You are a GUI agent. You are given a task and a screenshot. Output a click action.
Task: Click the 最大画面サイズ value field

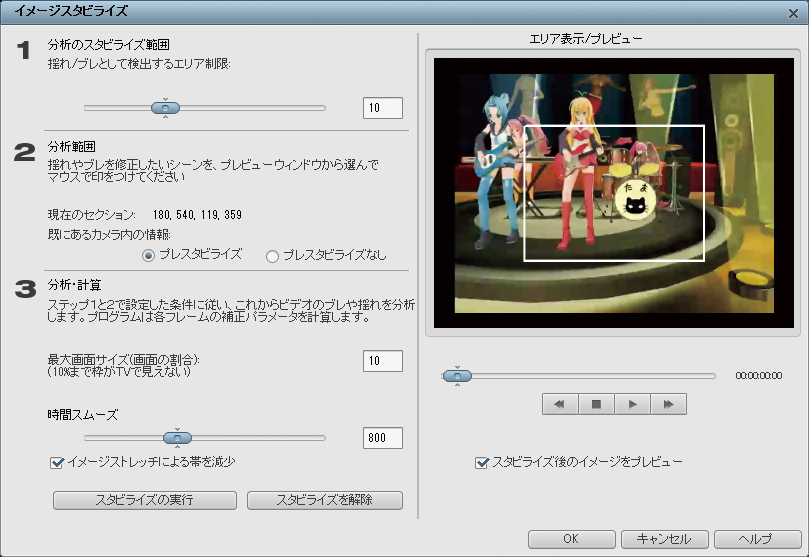point(383,361)
